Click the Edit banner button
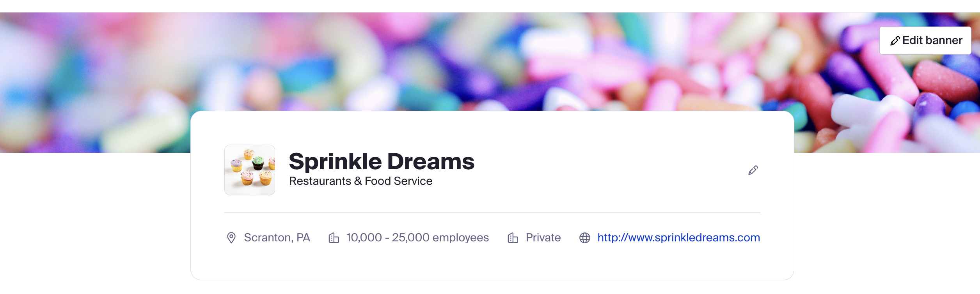Image resolution: width=980 pixels, height=294 pixels. click(x=925, y=41)
